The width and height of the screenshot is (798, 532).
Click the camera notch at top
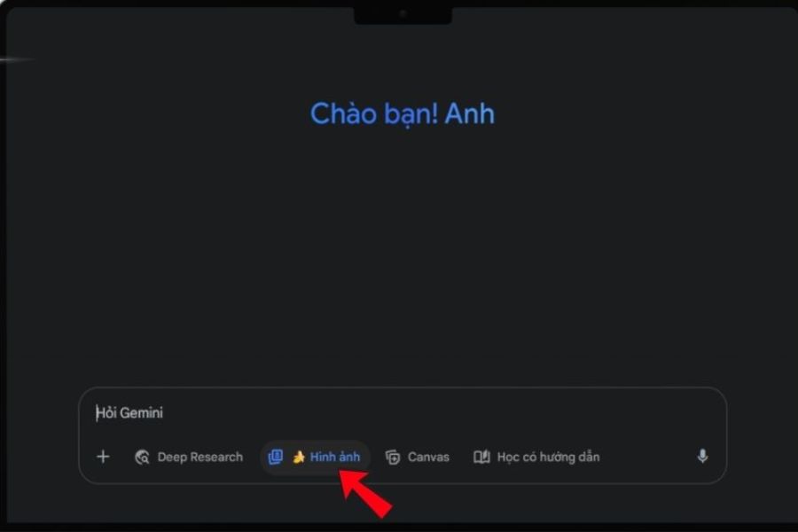coord(403,14)
